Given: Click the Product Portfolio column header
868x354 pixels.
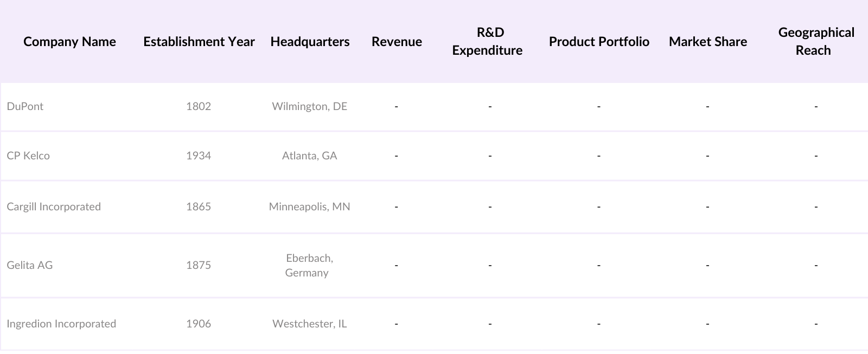Looking at the screenshot, I should pyautogui.click(x=599, y=42).
